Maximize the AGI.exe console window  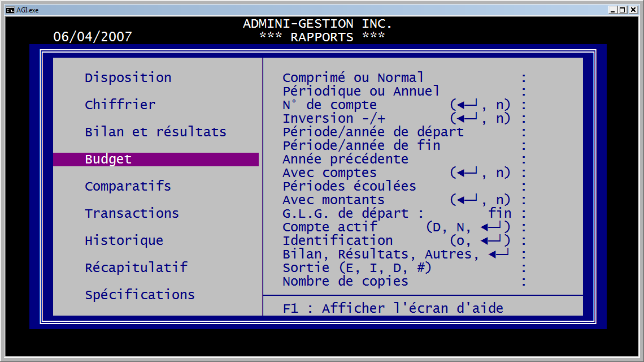pos(623,10)
